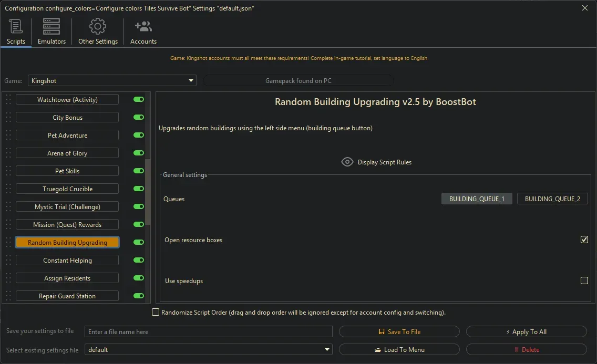Open the Accounts people icon
Image resolution: width=597 pixels, height=364 pixels.
[143, 26]
